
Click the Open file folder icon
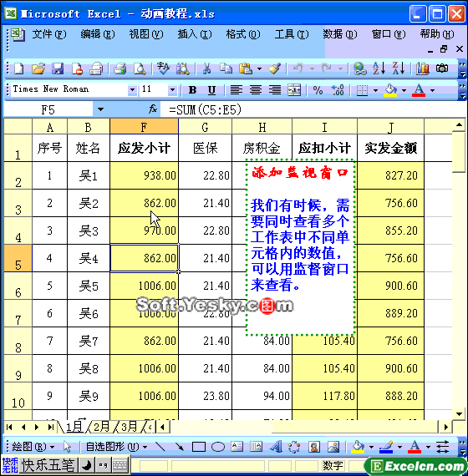[x=38, y=68]
